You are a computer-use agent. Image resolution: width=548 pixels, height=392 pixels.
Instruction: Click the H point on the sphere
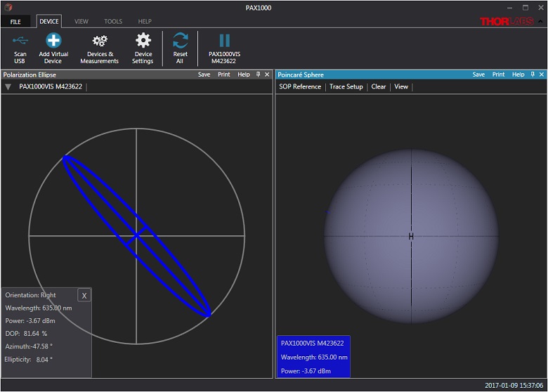pos(411,237)
